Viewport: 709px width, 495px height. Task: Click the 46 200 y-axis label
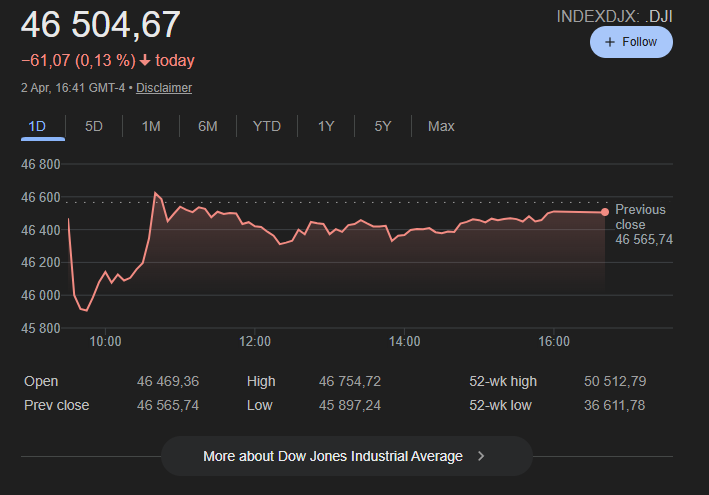point(41,262)
